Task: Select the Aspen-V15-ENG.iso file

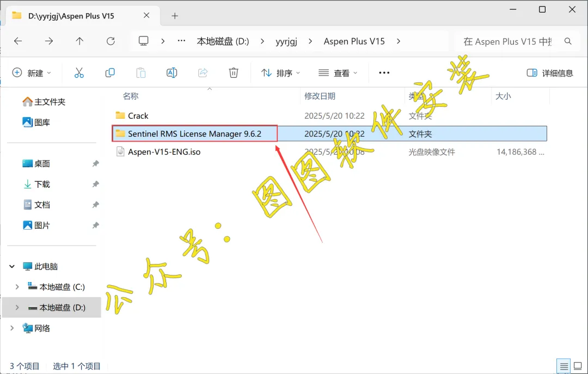Action: (164, 151)
